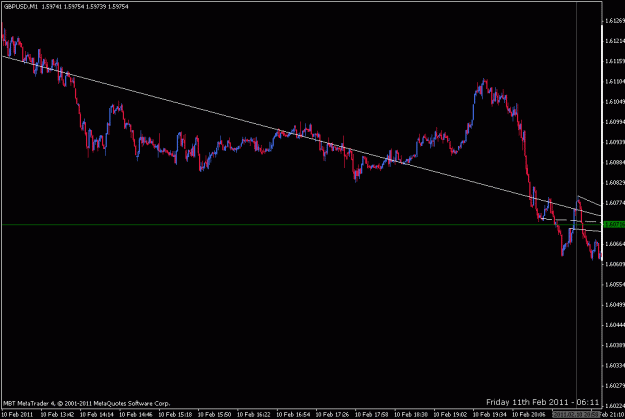
Task: Click the '10 Feb 2011' time axis label
Action: coord(17,415)
